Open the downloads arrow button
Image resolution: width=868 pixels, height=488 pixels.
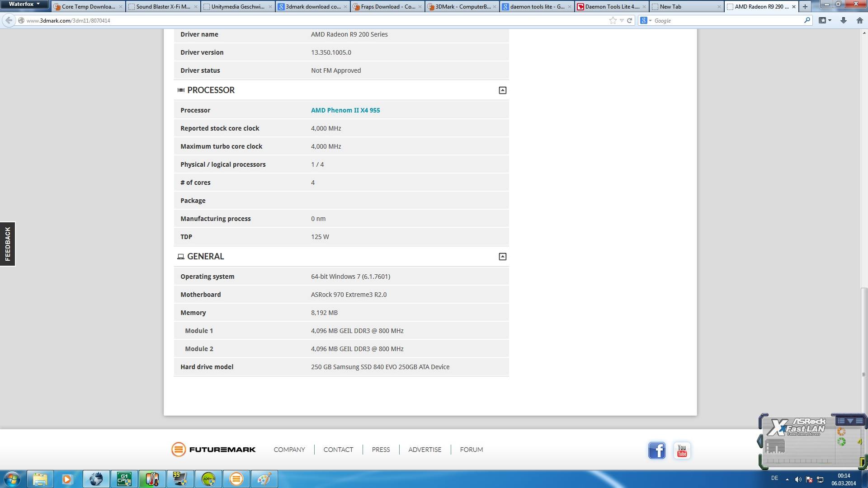point(843,20)
